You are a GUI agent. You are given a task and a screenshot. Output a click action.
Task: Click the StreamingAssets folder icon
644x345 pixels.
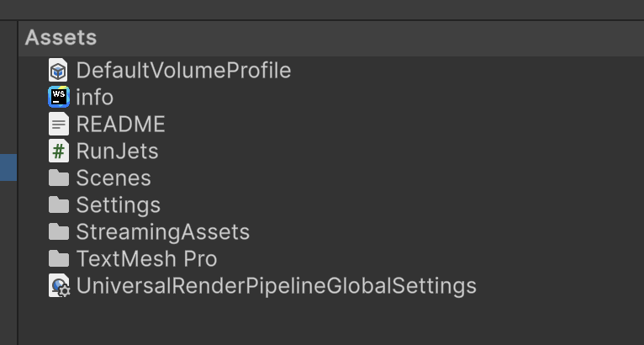[58, 232]
